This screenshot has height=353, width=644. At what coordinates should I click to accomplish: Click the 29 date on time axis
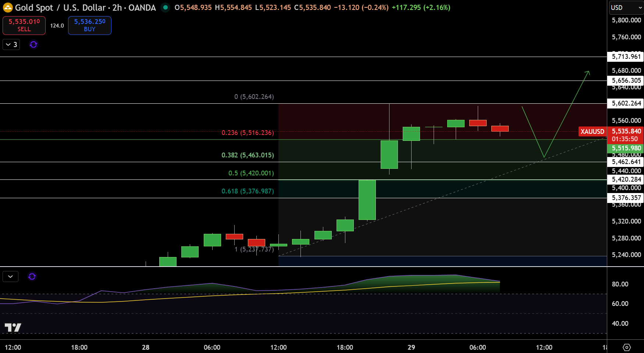tap(411, 347)
